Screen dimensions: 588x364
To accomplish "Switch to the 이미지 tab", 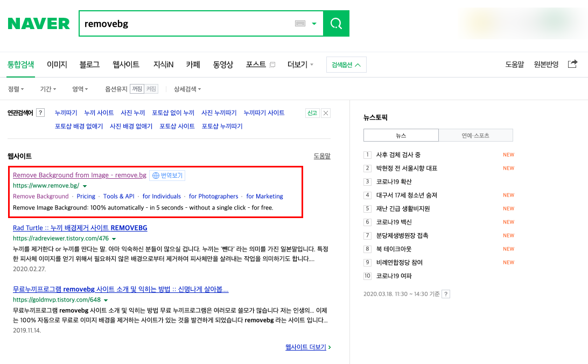I will click(x=57, y=65).
